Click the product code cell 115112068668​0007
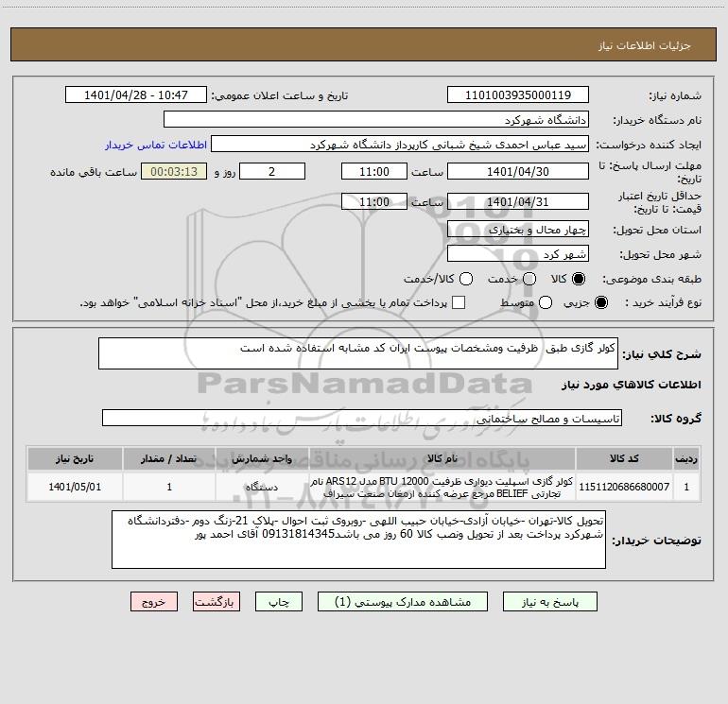This screenshot has height=704, width=728. coord(624,487)
